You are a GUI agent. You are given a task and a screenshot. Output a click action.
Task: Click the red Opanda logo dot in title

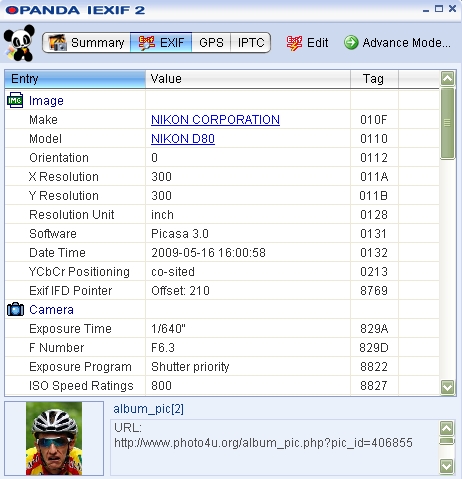pyautogui.click(x=12, y=10)
